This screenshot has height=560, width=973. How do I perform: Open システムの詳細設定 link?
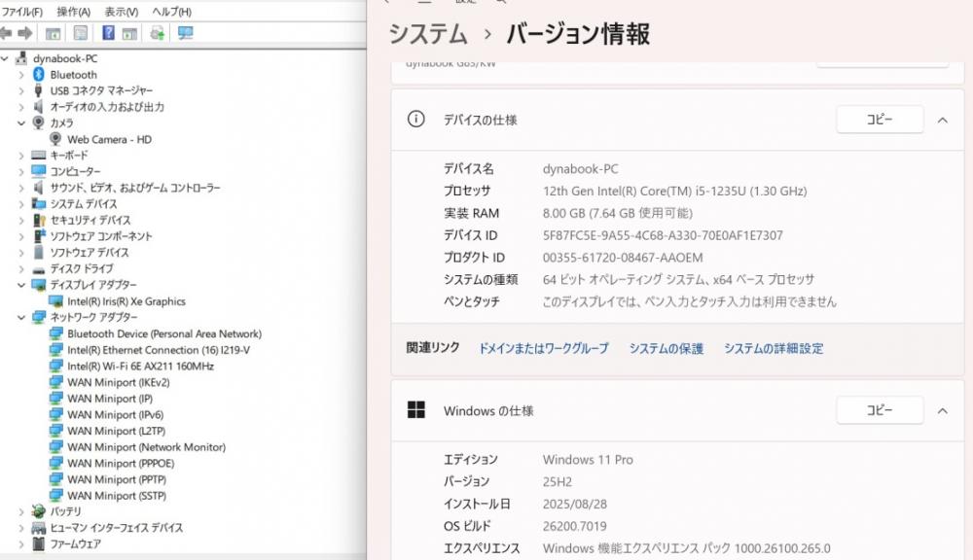pos(774,348)
